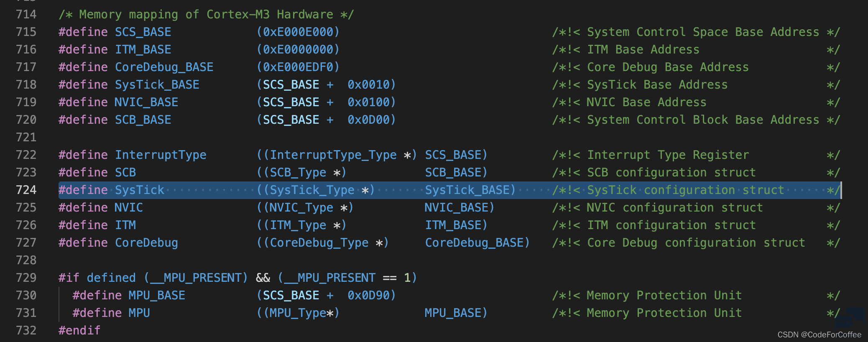
Task: Click SCB_BASE macro name on line 720
Action: click(143, 120)
